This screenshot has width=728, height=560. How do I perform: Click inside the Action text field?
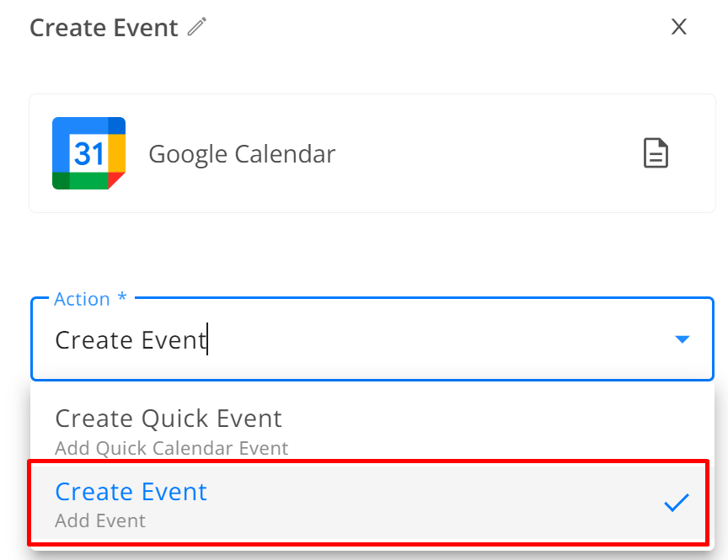click(362, 339)
